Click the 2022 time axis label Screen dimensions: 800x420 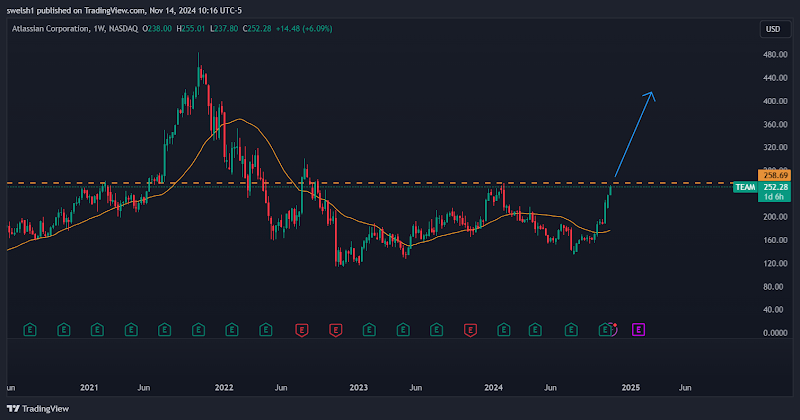point(224,388)
